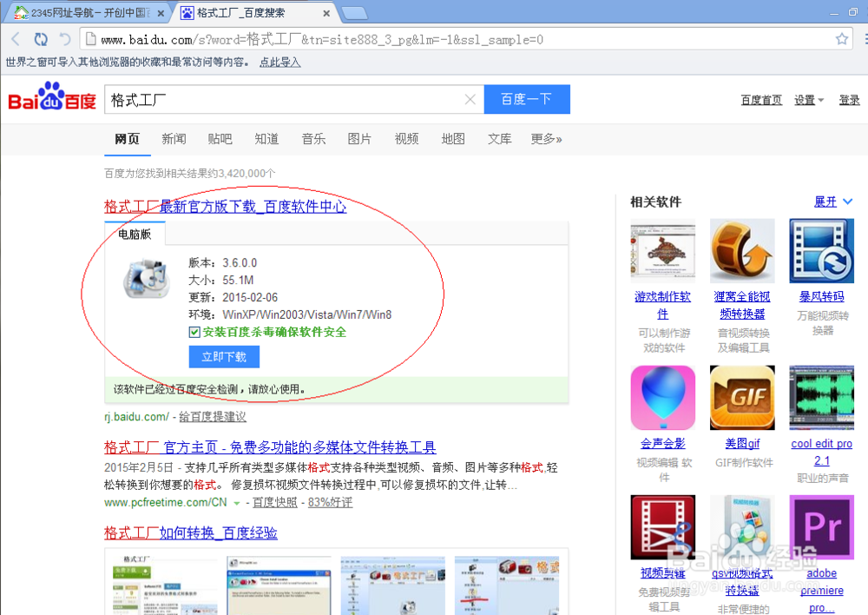The height and width of the screenshot is (615, 868).
Task: Open a new browser tab
Action: click(354, 13)
